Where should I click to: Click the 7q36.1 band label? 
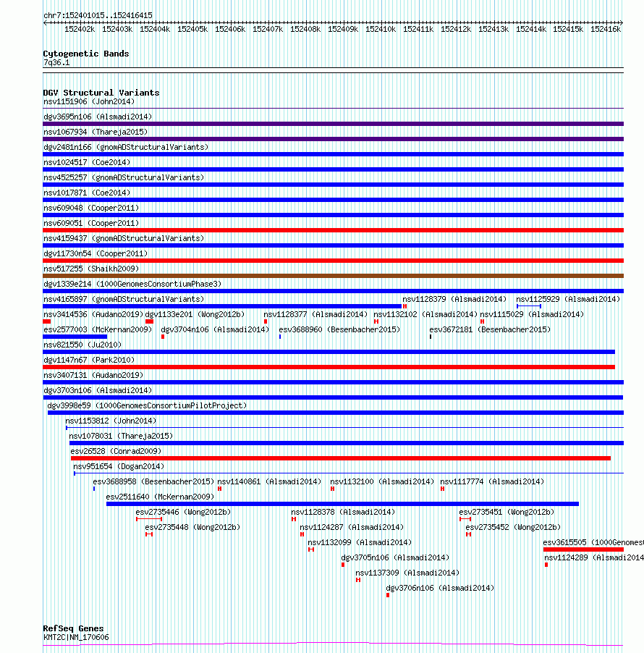[56, 62]
